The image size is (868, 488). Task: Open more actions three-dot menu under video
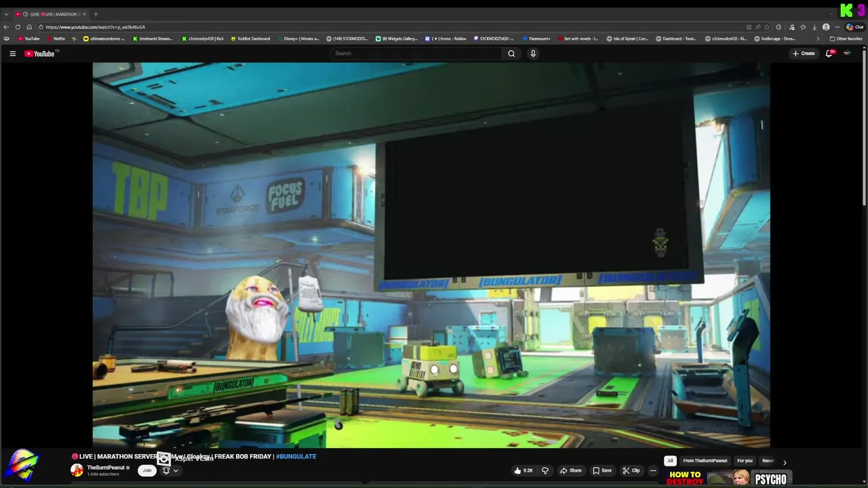click(653, 470)
